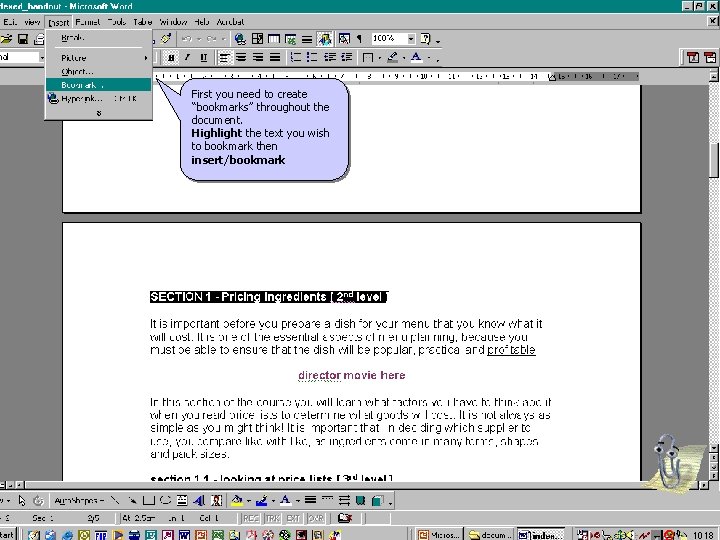Click the Columns icon
The height and width of the screenshot is (540, 720).
point(307,39)
